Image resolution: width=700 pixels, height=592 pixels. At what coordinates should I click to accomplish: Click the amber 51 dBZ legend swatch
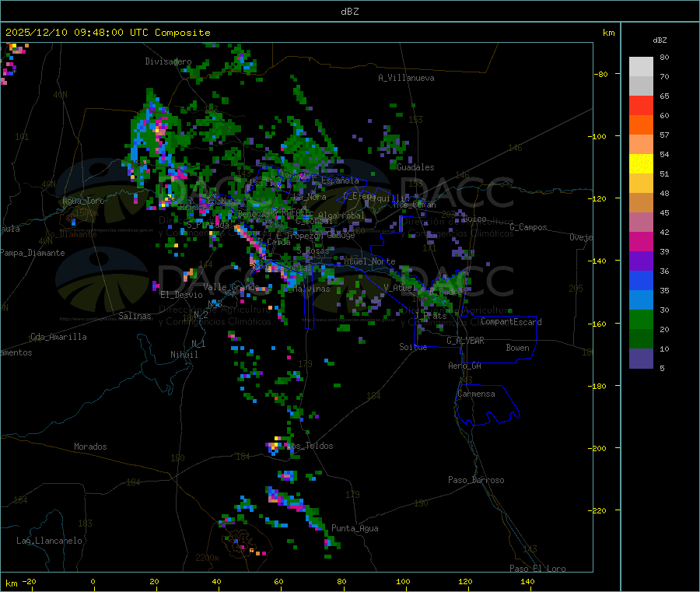click(x=641, y=183)
